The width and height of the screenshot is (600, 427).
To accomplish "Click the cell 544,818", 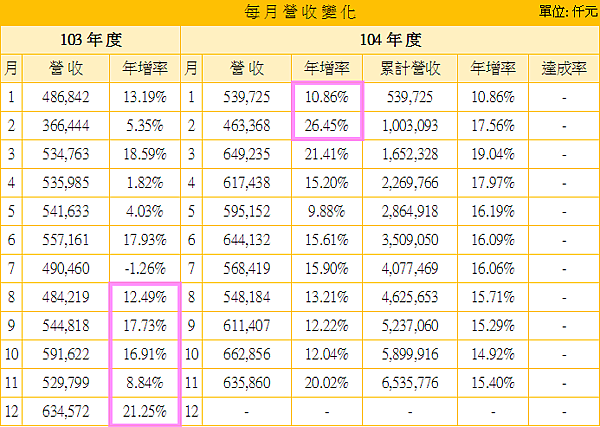I will coord(66,326).
